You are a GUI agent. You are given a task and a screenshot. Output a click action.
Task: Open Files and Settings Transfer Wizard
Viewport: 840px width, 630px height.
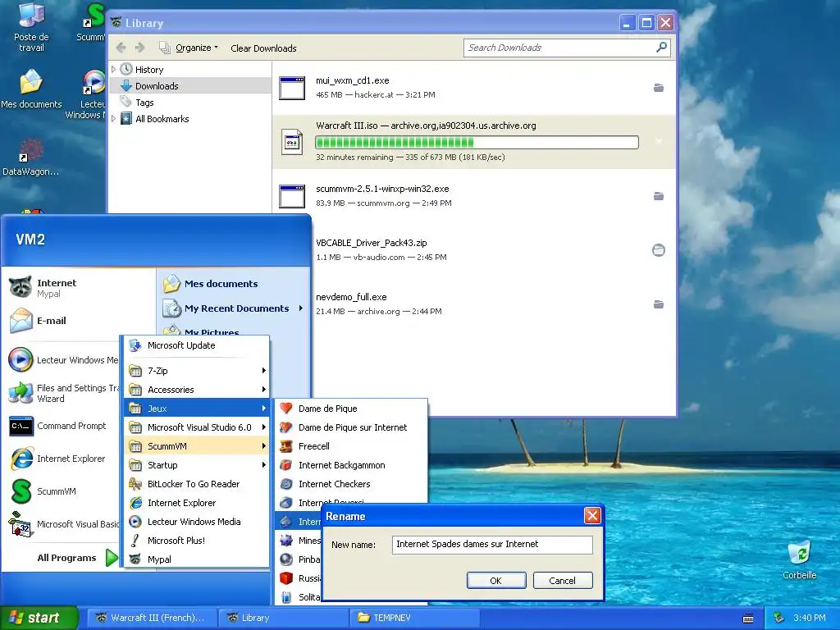(63, 393)
